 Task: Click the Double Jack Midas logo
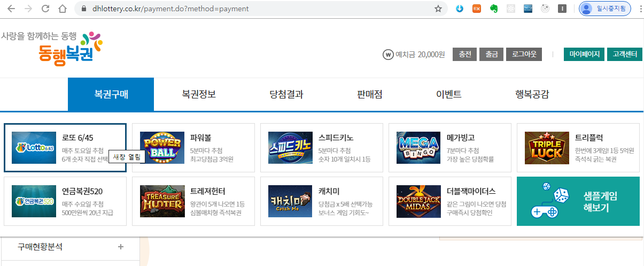point(418,201)
